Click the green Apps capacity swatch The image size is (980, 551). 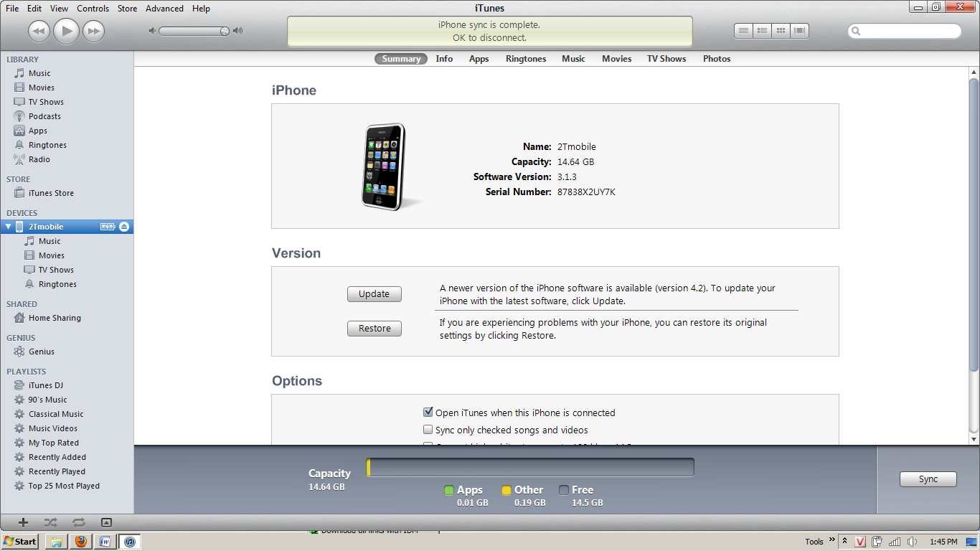coord(449,490)
